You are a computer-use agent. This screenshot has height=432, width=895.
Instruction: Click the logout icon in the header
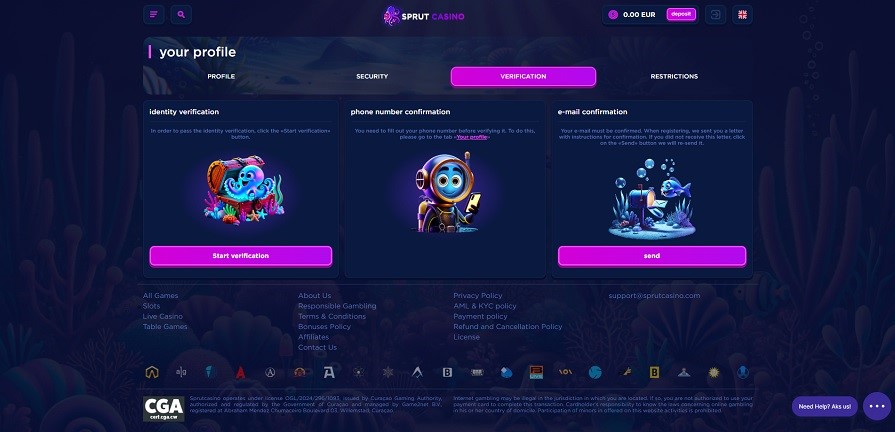click(x=715, y=15)
